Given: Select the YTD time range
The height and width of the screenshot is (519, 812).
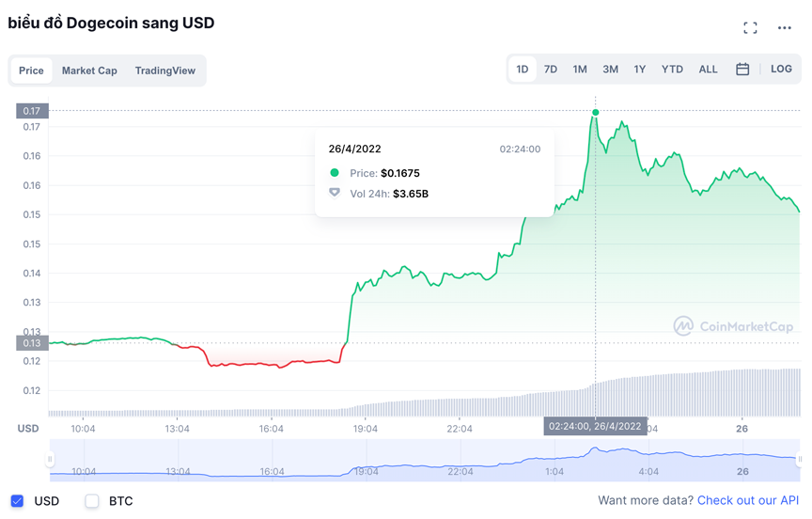Looking at the screenshot, I should tap(672, 69).
